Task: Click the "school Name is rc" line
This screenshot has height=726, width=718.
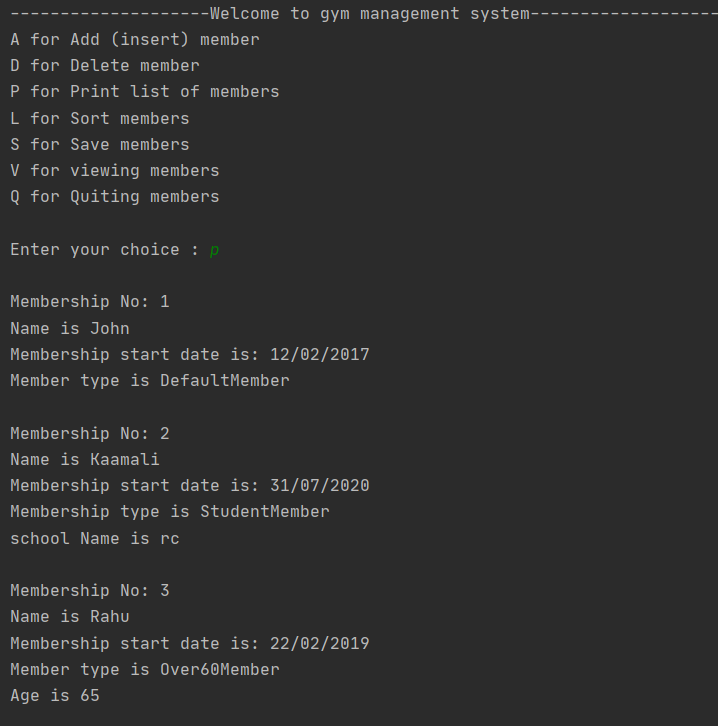Action: [x=95, y=539]
